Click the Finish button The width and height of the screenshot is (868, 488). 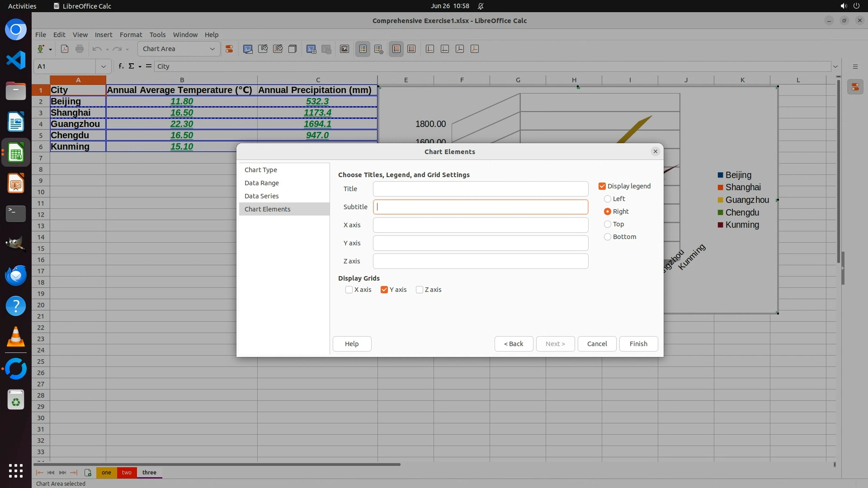click(638, 344)
